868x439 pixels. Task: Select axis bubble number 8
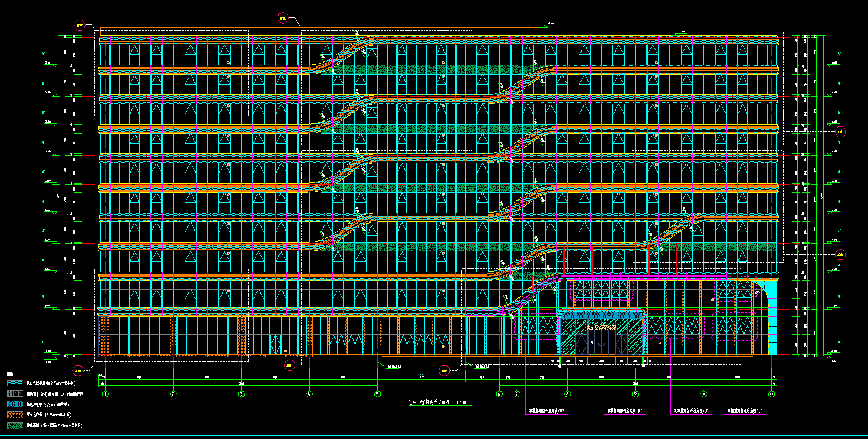click(x=567, y=394)
